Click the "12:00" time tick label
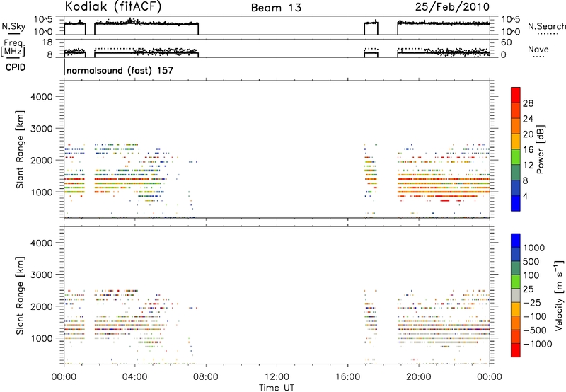This screenshot has width=566, height=392. (277, 377)
